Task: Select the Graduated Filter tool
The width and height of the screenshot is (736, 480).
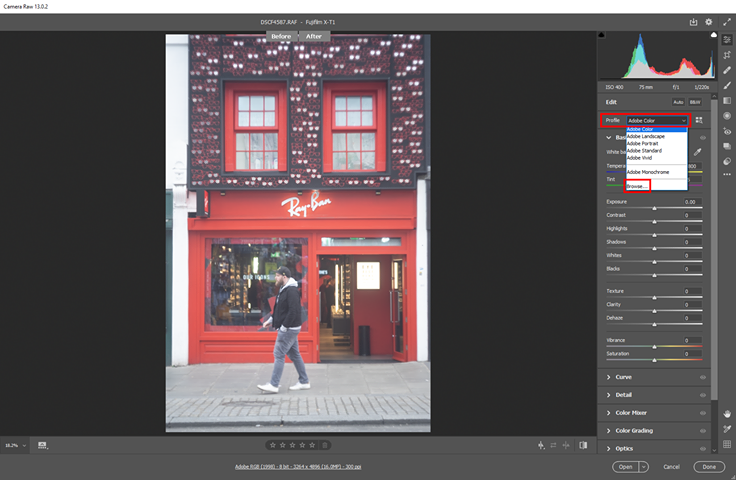Action: point(727,100)
